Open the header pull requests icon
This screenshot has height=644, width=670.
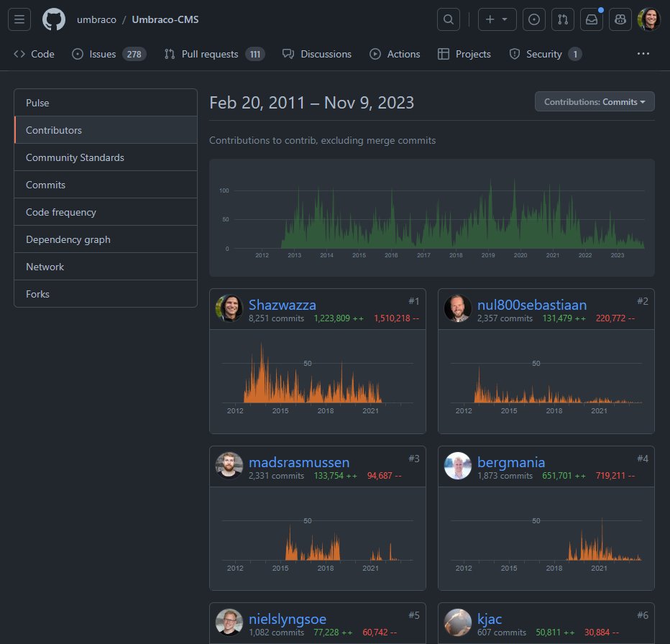coord(562,19)
